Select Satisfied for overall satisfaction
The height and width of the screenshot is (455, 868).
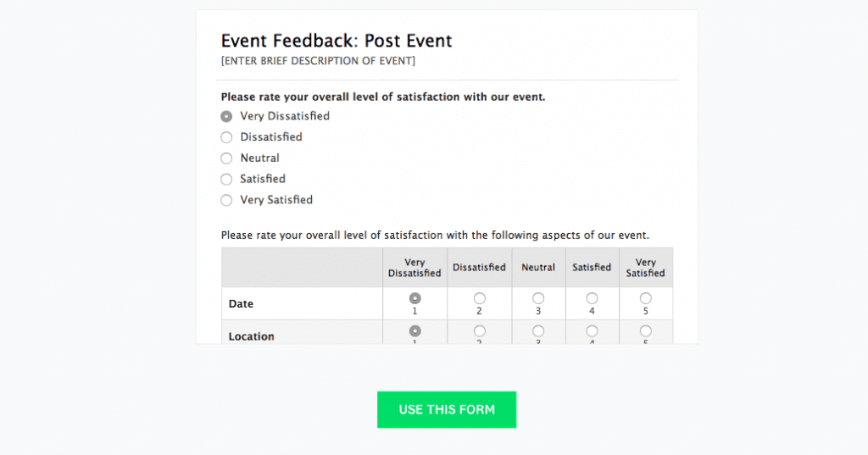click(x=226, y=180)
